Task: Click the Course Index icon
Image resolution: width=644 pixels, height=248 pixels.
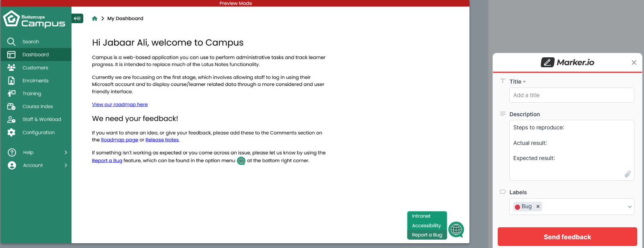Action: (11, 107)
